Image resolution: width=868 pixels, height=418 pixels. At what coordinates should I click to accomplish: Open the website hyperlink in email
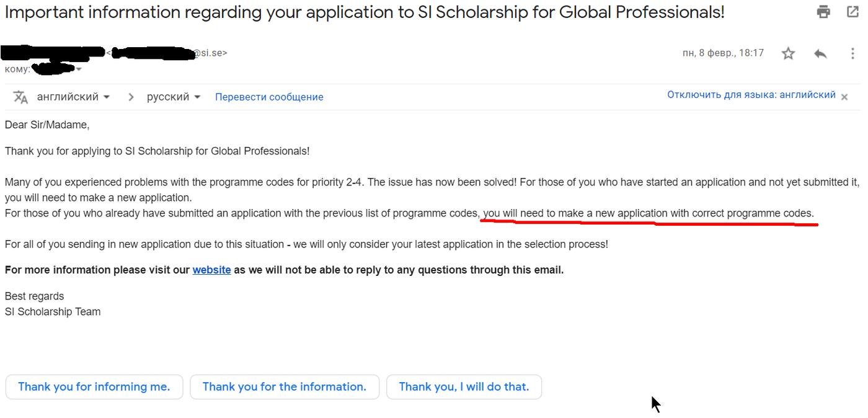point(211,270)
